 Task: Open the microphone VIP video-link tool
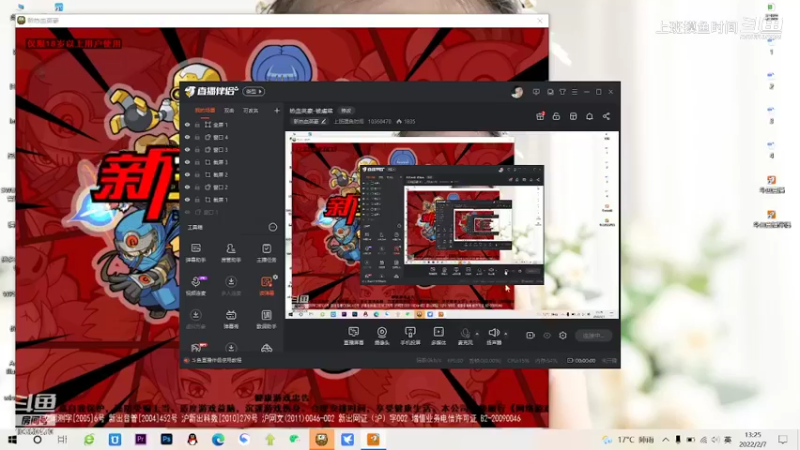[x=196, y=286]
